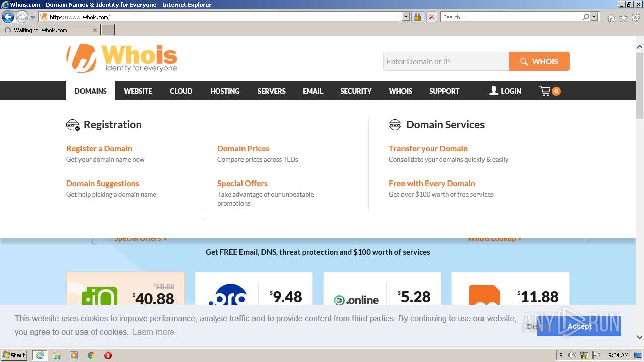
Task: Open File Explorer from taskbar
Action: point(57,355)
